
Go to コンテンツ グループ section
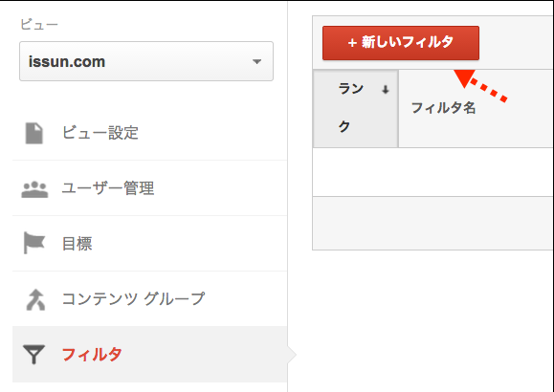pos(150,298)
